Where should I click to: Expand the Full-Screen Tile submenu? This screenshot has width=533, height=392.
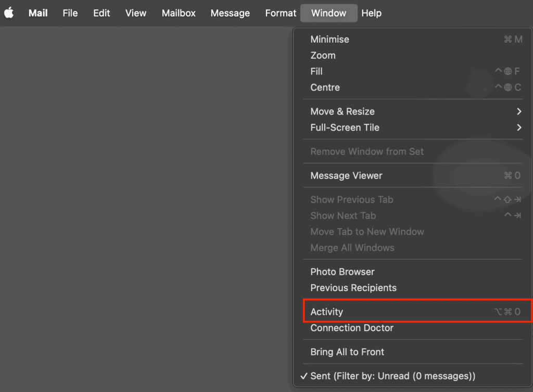click(413, 127)
